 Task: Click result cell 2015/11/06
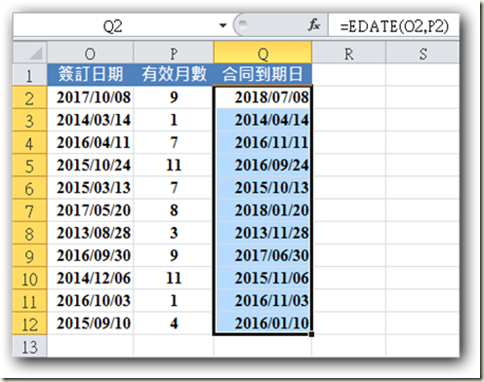[263, 279]
